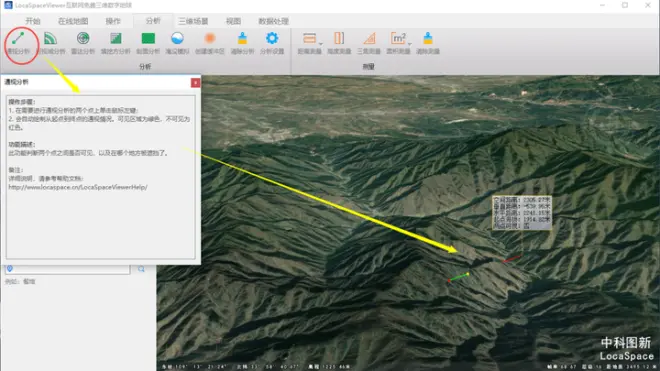This screenshot has height=371, width=660.
Task: Go to the 数据处理 tab
Action: tap(273, 21)
